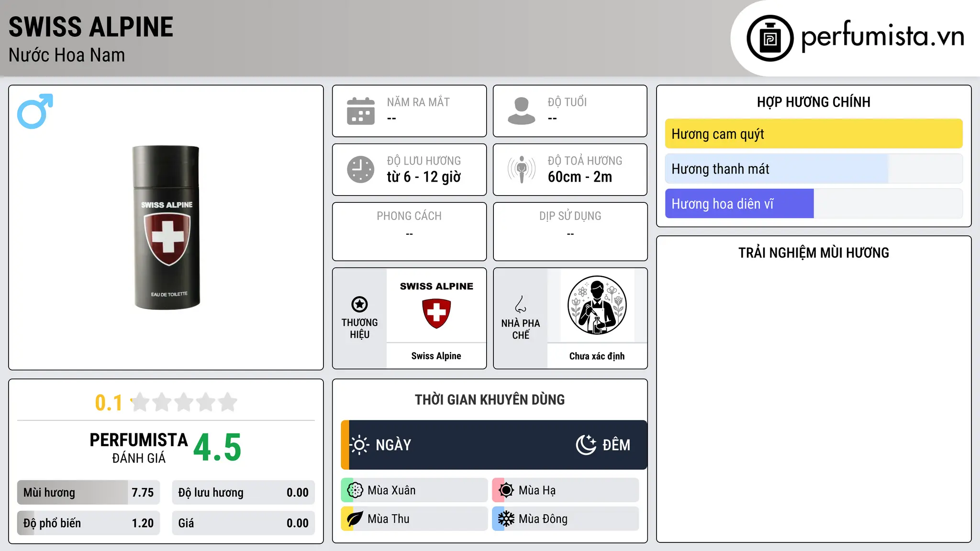Viewport: 980px width, 551px height.
Task: Click the PERFUMISTA ĐÁNH GIÁ label
Action: click(139, 448)
